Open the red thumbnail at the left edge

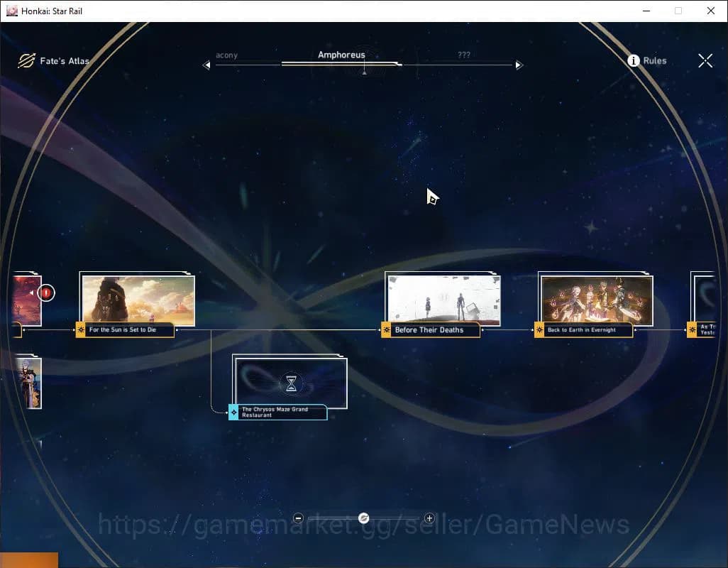click(28, 300)
